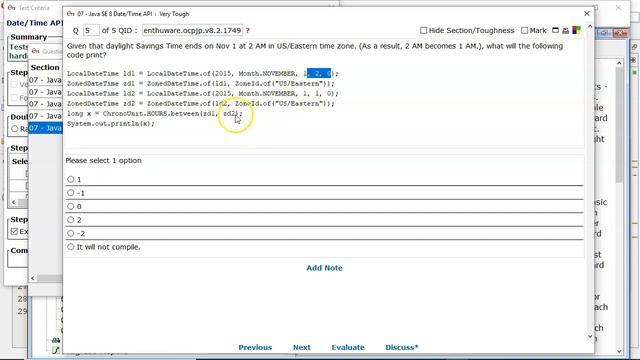This screenshot has height=360, width=640.
Task: Open the color scheme icon
Action: pyautogui.click(x=576, y=30)
